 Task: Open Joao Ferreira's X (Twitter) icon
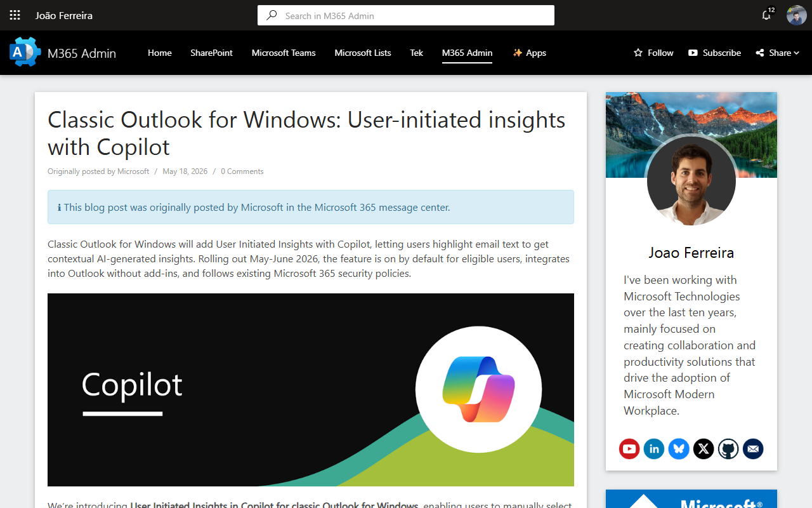(704, 449)
